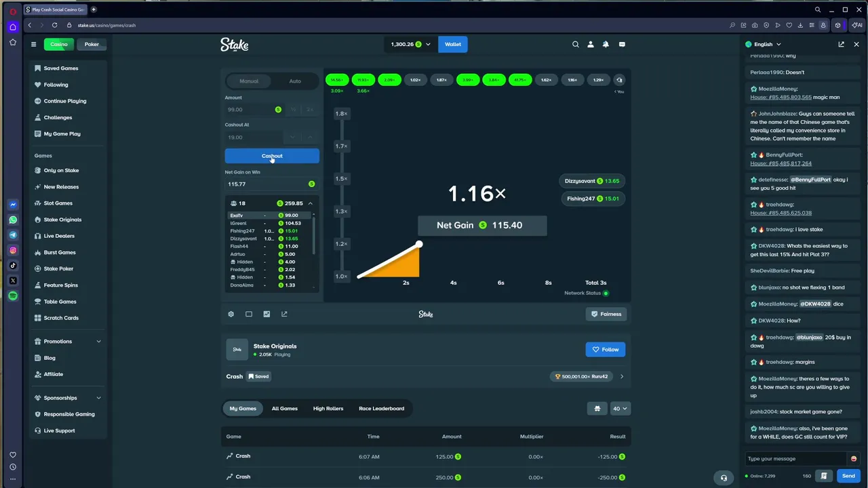Open Instagram in browser sidebar
The image size is (868, 488).
13,250
